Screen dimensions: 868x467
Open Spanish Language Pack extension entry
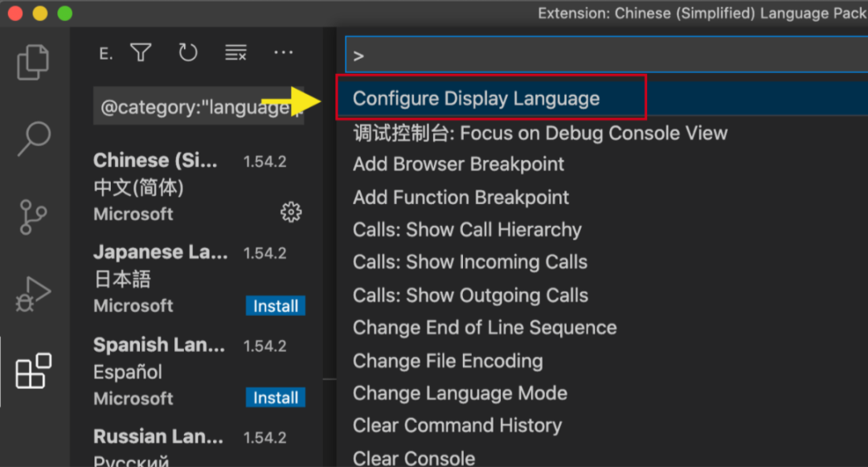point(197,371)
